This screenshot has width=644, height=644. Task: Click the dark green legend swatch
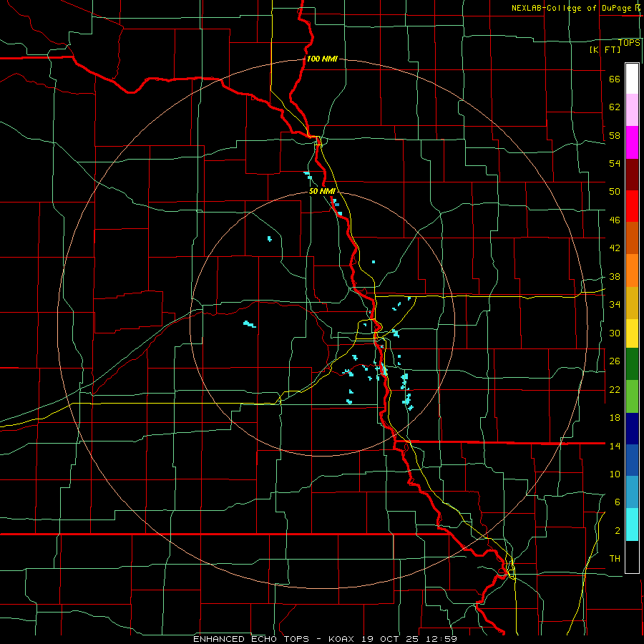pyautogui.click(x=632, y=364)
